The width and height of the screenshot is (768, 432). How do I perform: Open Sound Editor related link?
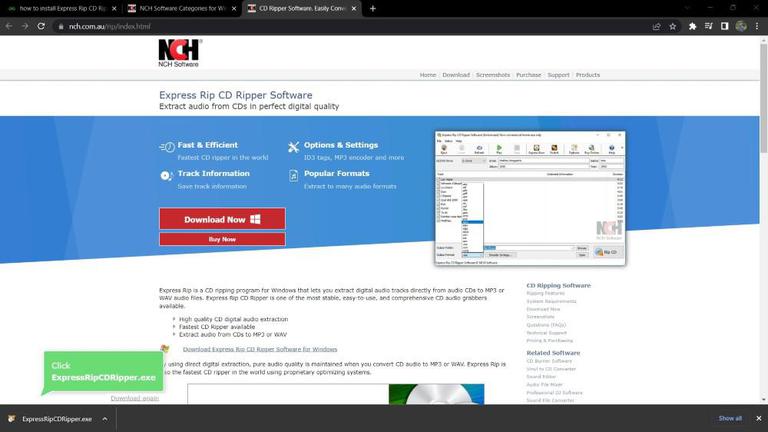point(541,377)
